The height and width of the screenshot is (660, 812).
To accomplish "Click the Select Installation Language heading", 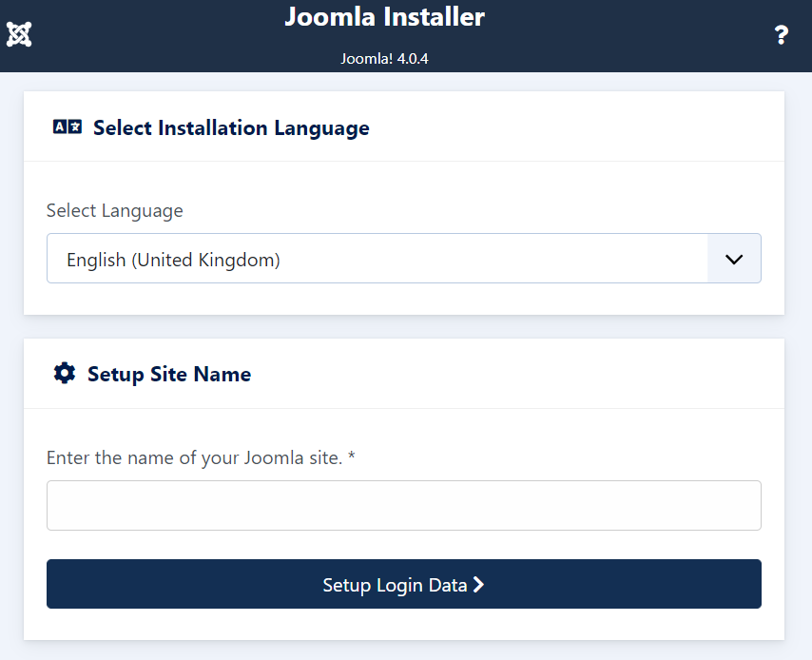I will pos(231,128).
